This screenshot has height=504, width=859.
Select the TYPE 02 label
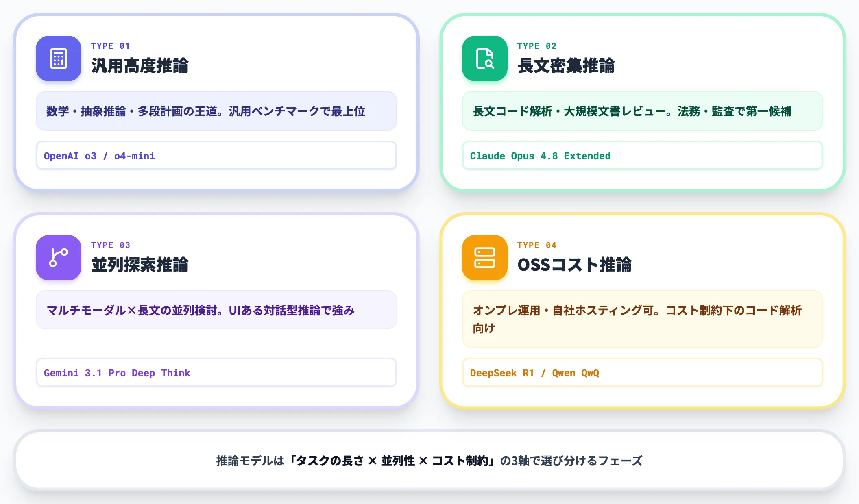point(536,46)
